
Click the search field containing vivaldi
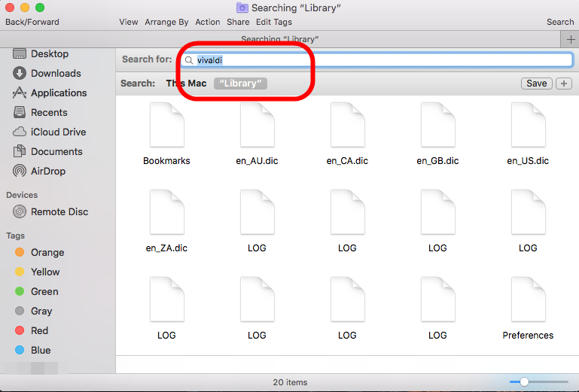coord(376,59)
